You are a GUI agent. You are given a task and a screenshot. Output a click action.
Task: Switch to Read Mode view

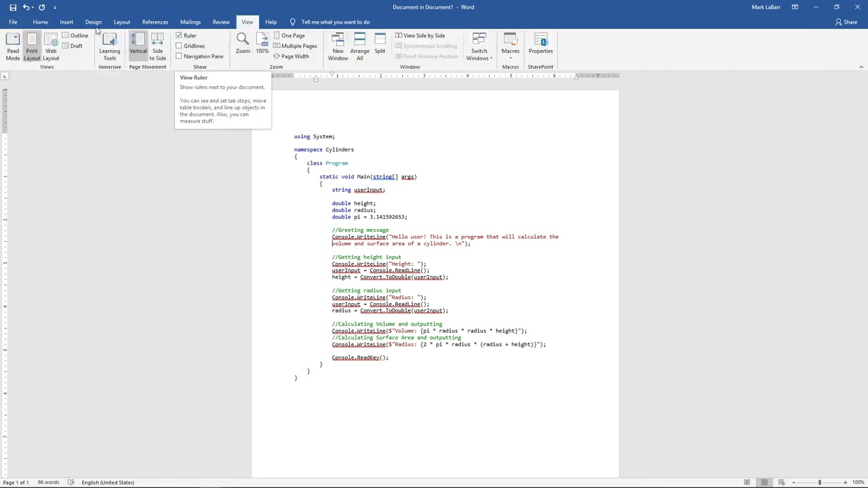(x=13, y=47)
